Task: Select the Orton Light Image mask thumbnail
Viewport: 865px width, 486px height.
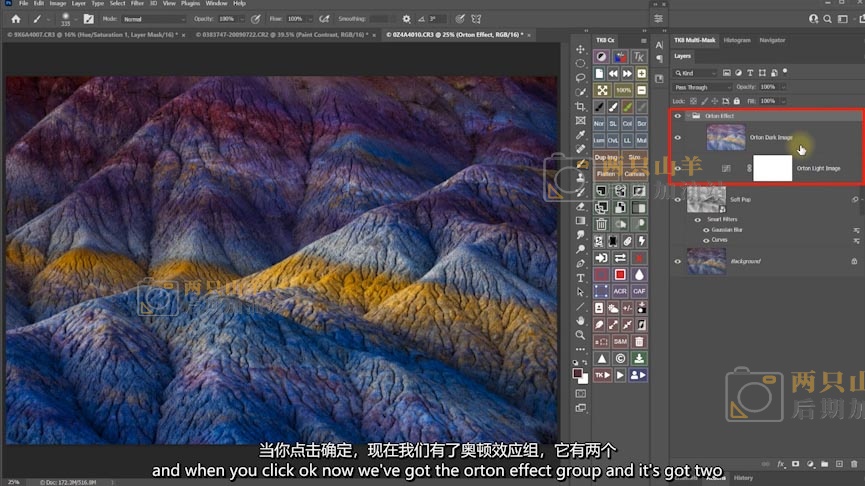Action: coord(771,168)
